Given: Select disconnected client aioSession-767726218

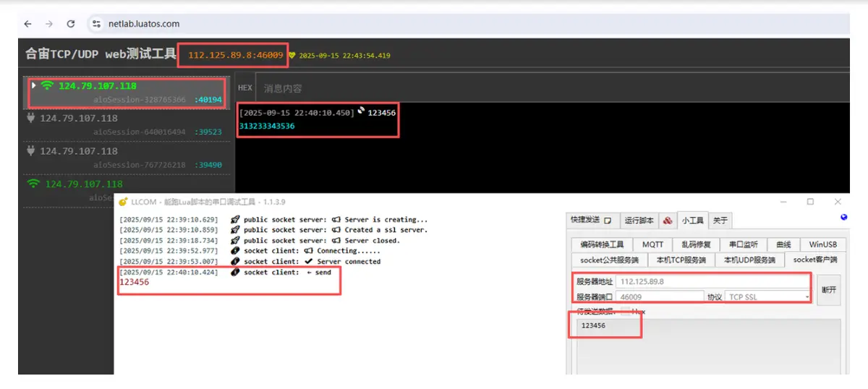Looking at the screenshot, I should [x=127, y=158].
